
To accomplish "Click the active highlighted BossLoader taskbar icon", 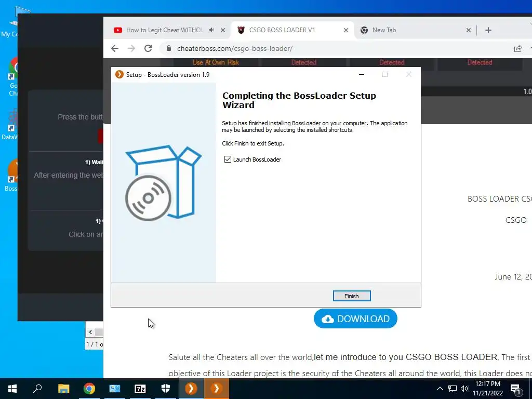I will 217,389.
